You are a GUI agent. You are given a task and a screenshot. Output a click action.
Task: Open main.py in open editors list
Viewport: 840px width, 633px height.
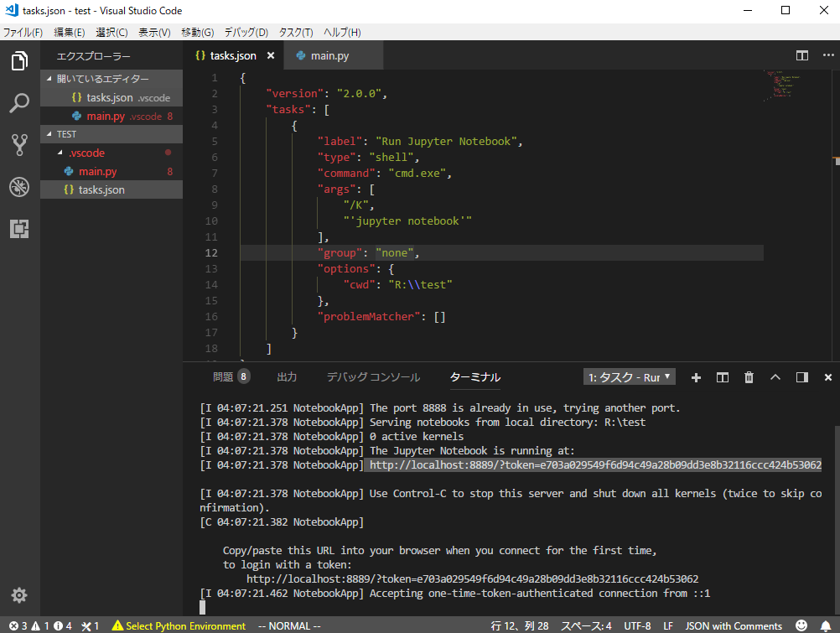[x=111, y=116]
